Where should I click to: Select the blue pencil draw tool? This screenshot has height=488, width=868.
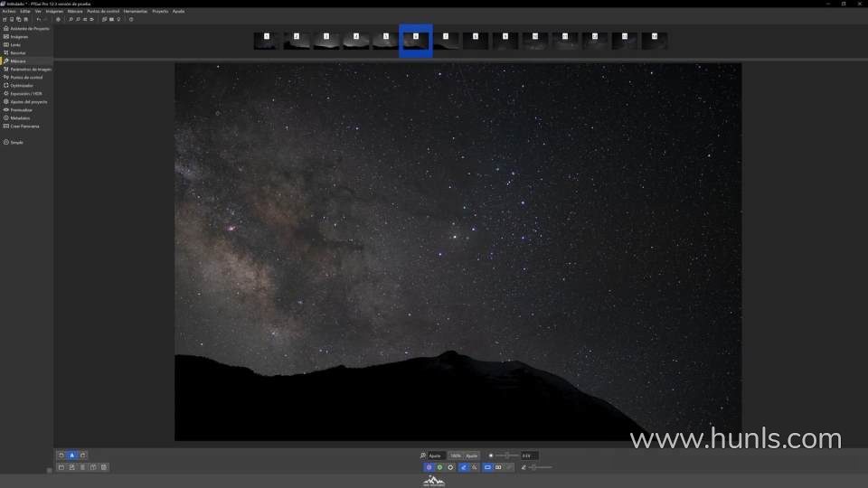click(463, 467)
